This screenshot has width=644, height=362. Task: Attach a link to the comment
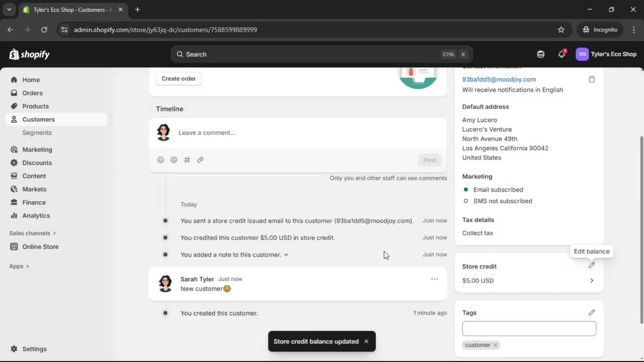pyautogui.click(x=200, y=160)
